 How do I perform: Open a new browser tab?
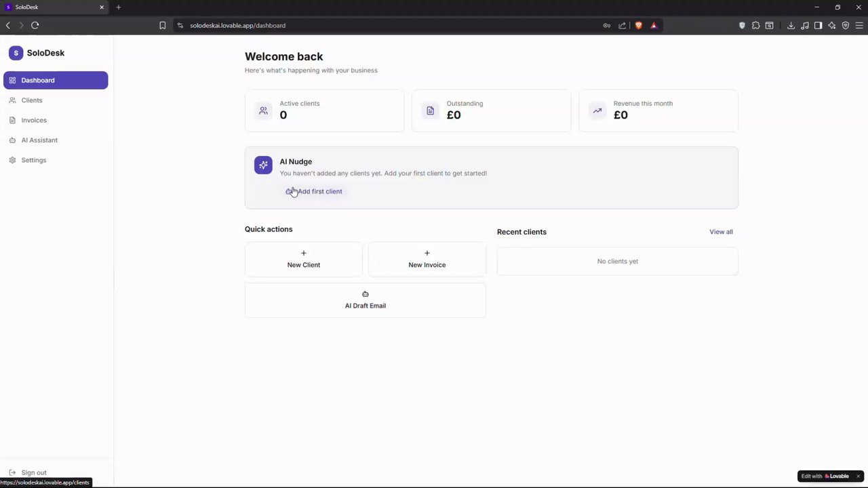pyautogui.click(x=118, y=7)
